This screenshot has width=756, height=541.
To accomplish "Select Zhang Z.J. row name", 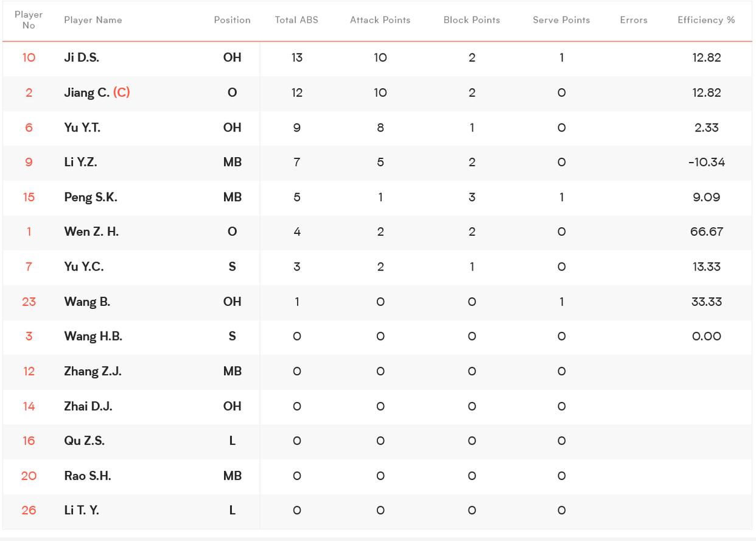I will click(x=93, y=371).
